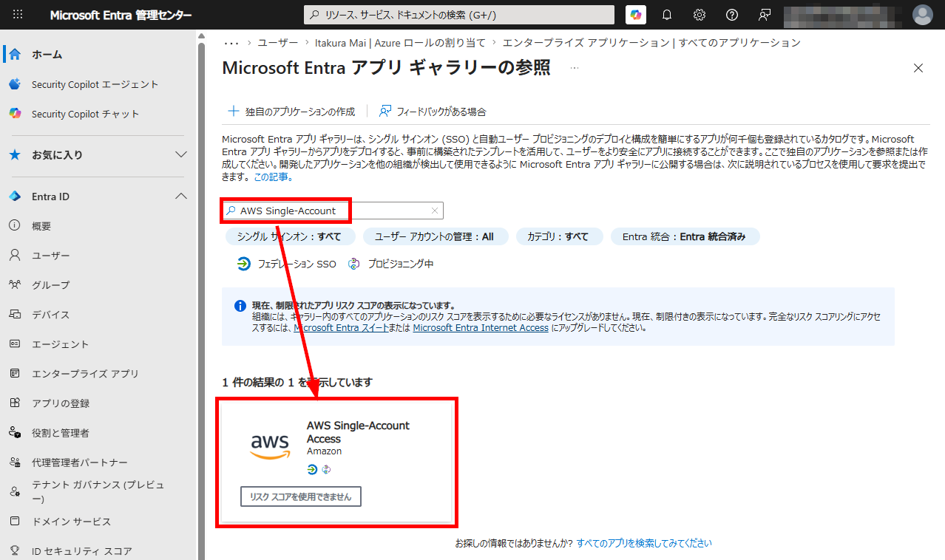This screenshot has height=560, width=945.
Task: Click the Microsoft Entra 管理センター title
Action: pyautogui.click(x=121, y=15)
